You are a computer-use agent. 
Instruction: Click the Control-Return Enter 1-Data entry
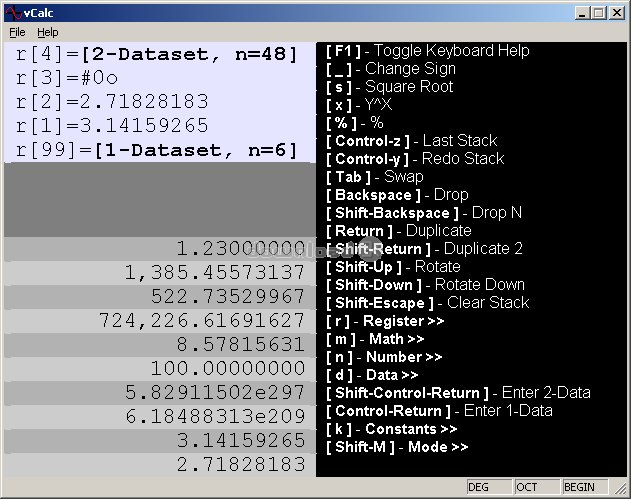(439, 411)
